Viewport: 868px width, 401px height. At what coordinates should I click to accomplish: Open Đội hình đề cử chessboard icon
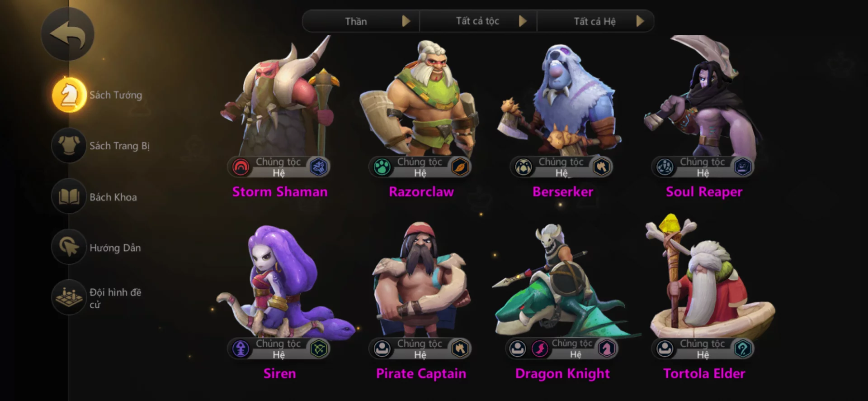69,298
